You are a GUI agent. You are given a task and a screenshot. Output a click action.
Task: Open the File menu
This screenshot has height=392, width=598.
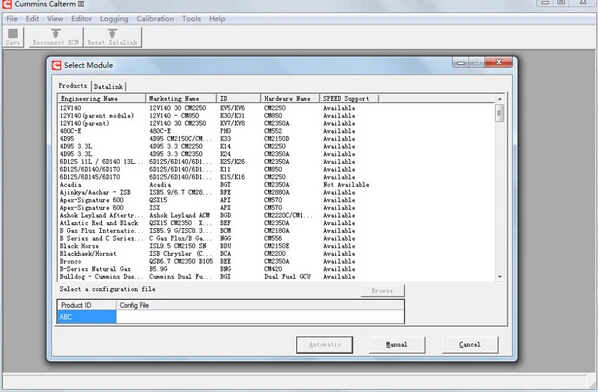click(12, 19)
